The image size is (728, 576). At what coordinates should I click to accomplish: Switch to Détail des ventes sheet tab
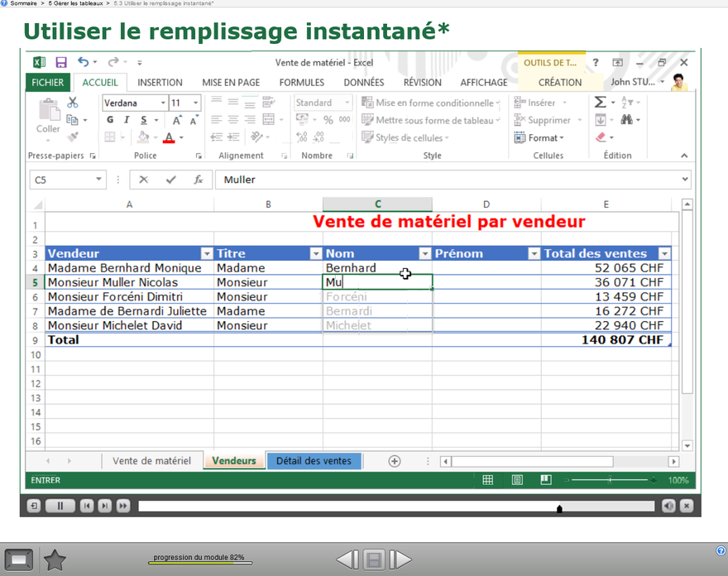(314, 461)
